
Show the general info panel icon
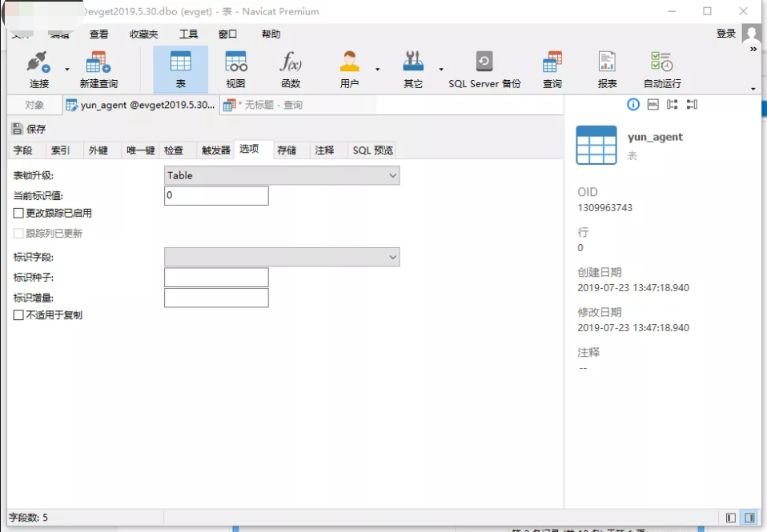pyautogui.click(x=633, y=104)
